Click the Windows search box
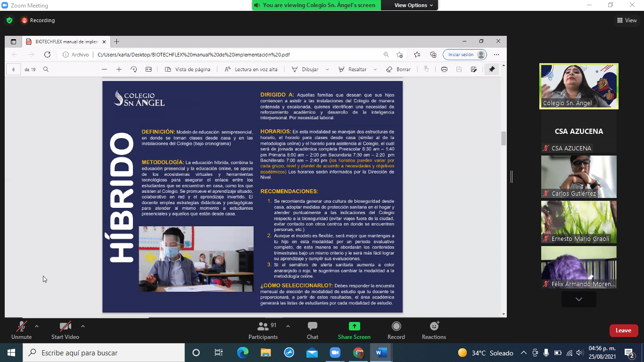644x362 pixels. [x=104, y=353]
